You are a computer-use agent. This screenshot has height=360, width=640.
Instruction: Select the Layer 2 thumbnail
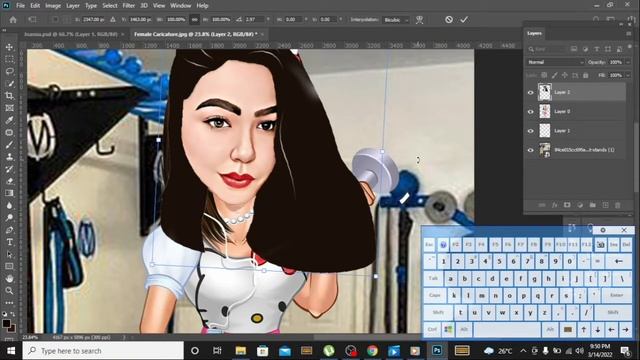click(545, 93)
